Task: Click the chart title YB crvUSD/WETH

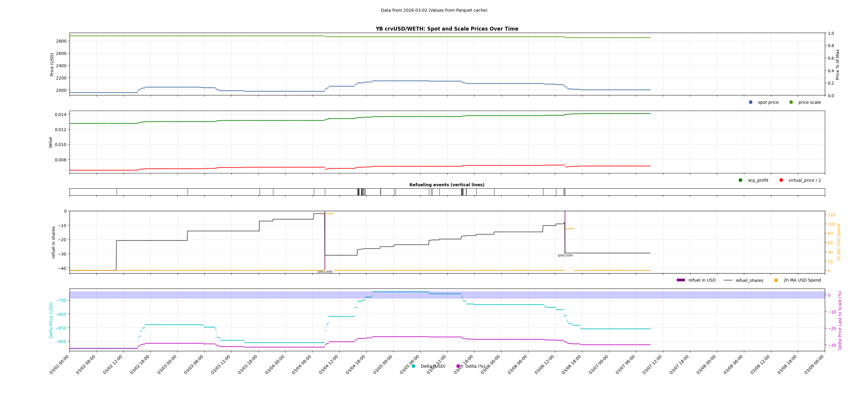Action: click(x=447, y=29)
